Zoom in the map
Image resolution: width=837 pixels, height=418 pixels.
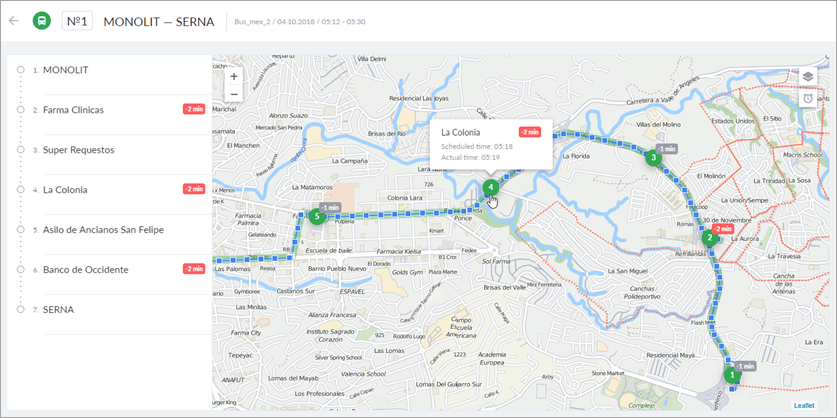[x=234, y=76]
